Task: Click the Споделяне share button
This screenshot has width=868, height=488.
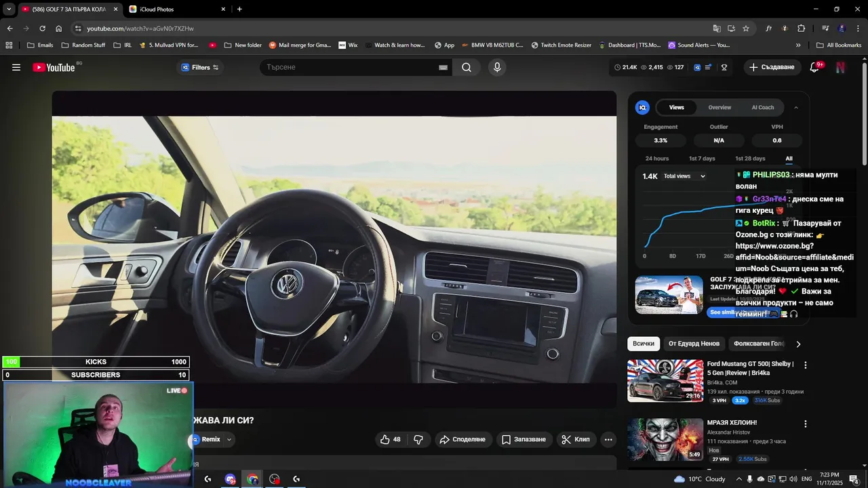Action: 463,439
